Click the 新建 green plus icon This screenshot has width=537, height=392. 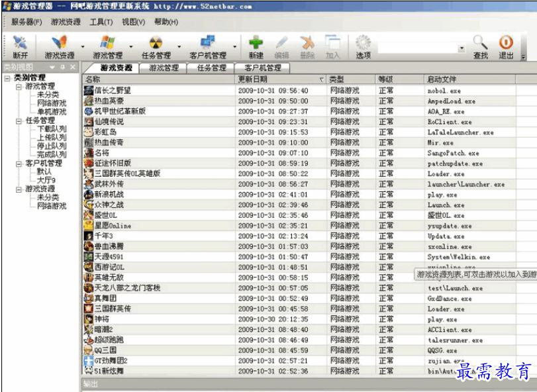point(256,43)
